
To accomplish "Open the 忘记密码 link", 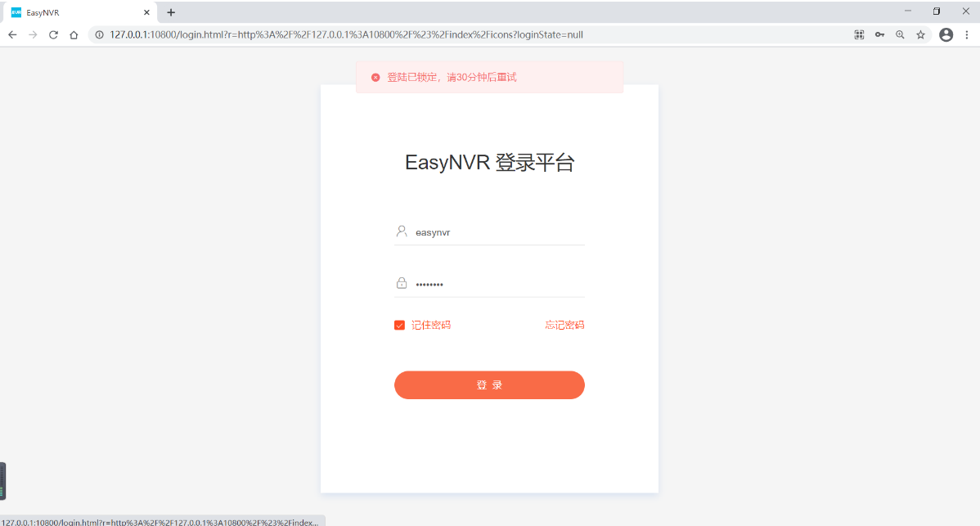I will [564, 325].
